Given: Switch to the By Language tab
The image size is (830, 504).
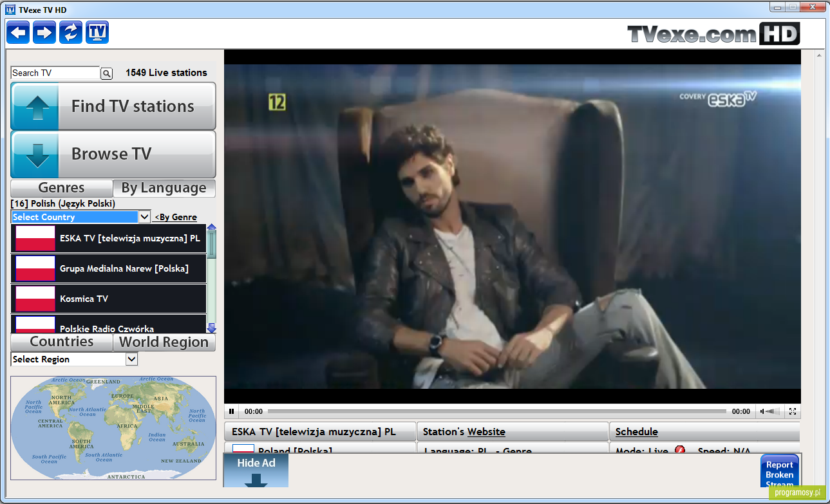Looking at the screenshot, I should click(x=164, y=188).
